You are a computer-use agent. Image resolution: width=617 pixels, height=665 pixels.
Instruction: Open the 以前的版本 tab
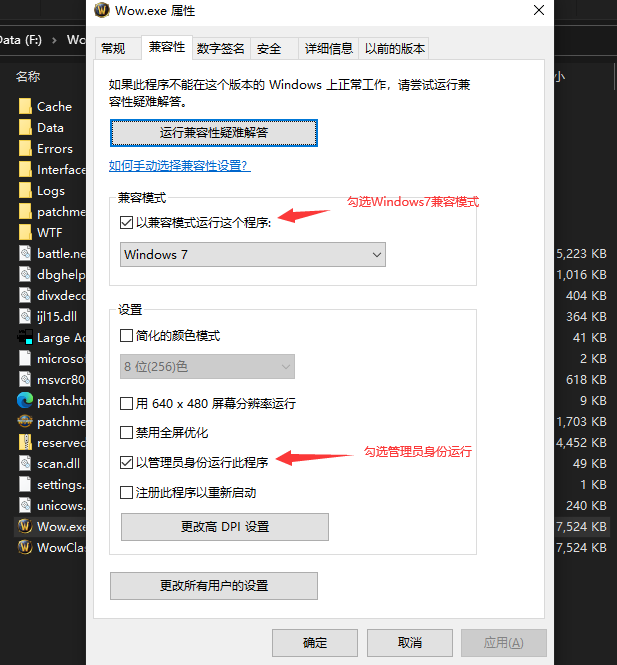pyautogui.click(x=394, y=48)
